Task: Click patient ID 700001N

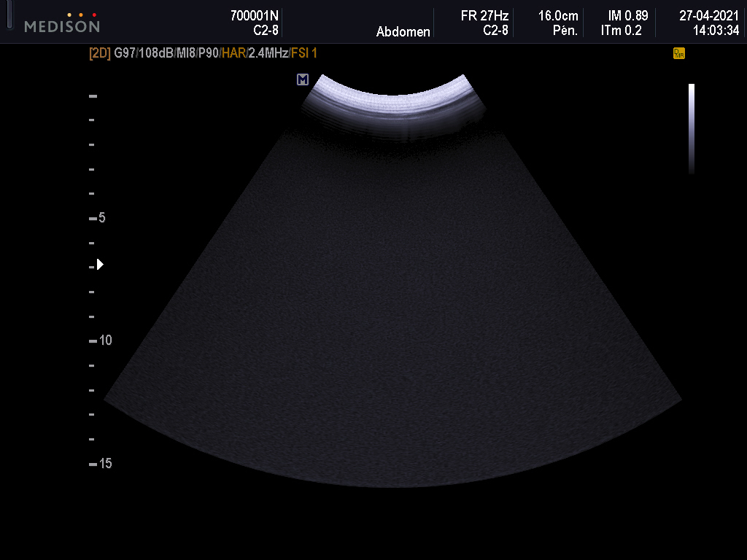Action: (x=254, y=16)
